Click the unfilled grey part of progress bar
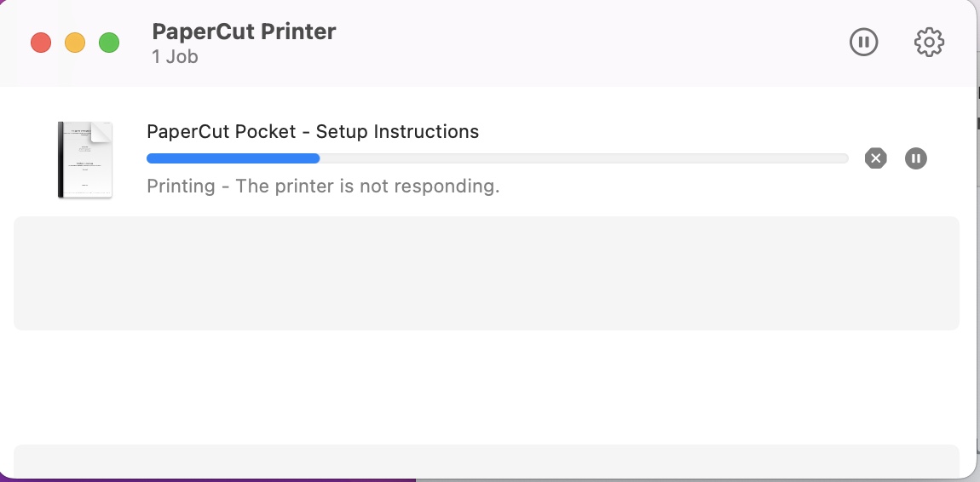980x482 pixels. pos(585,158)
